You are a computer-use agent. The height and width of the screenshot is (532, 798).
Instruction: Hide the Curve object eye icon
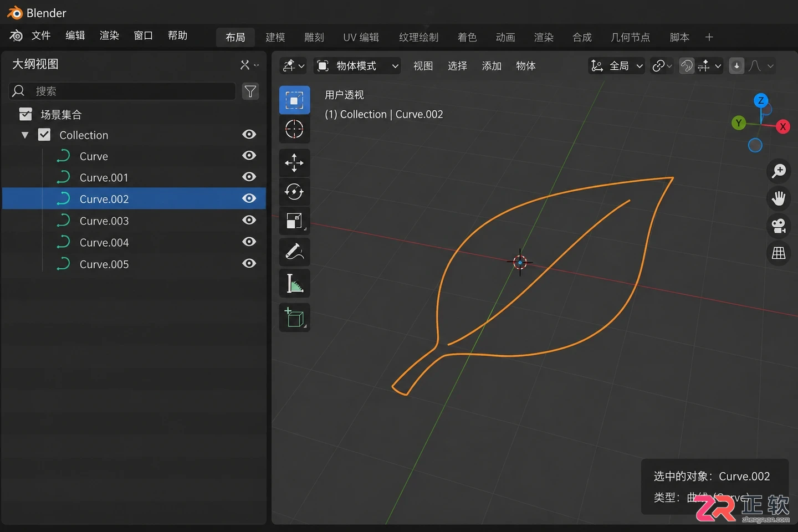[249, 156]
